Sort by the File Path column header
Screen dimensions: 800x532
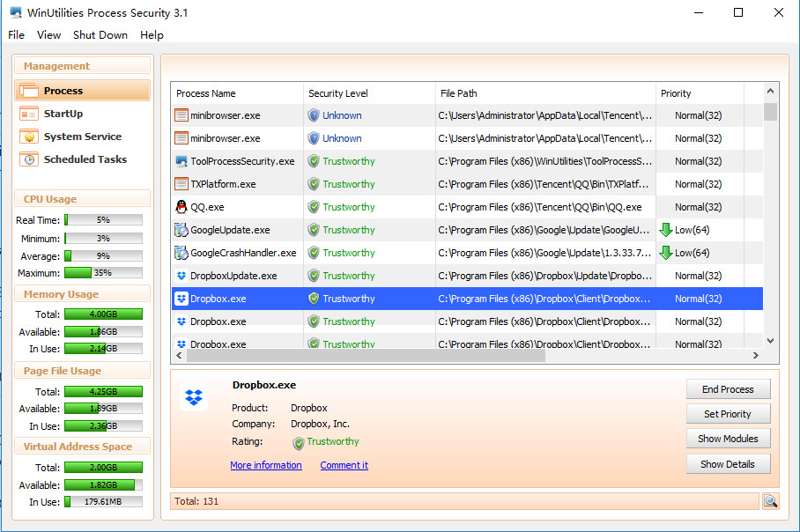coord(545,93)
